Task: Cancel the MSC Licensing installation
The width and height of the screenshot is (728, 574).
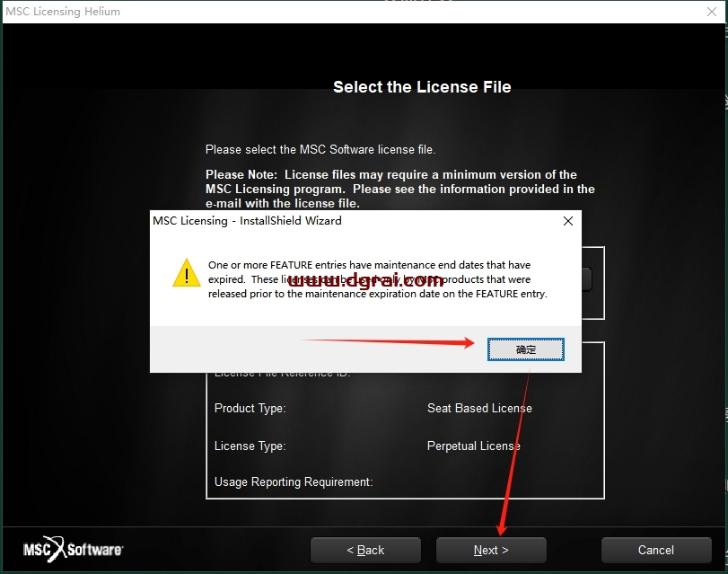Action: tap(656, 551)
